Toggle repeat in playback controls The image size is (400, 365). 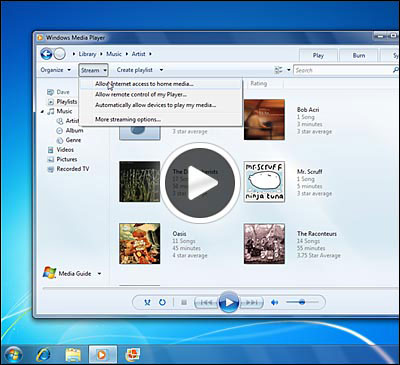tap(162, 303)
